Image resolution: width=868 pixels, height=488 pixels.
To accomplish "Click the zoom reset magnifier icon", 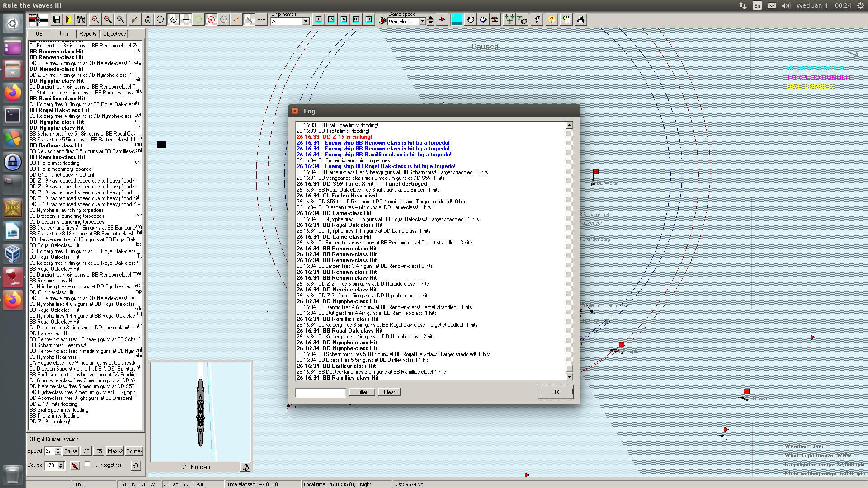I will (120, 19).
